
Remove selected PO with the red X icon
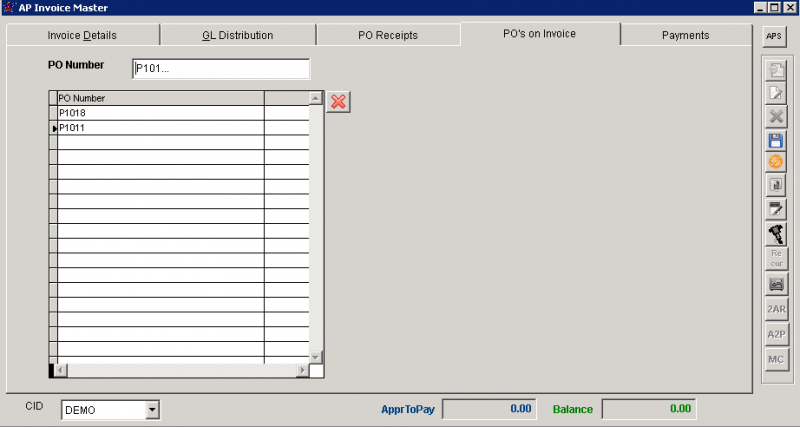point(339,101)
